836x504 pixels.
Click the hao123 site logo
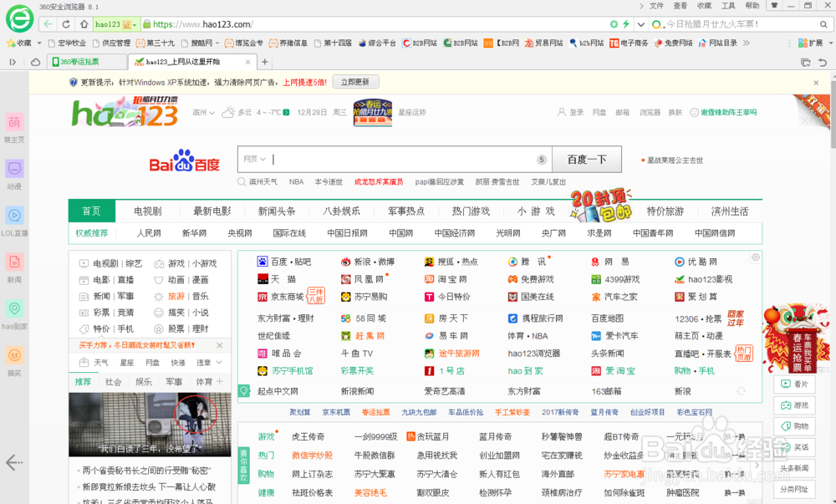125,112
